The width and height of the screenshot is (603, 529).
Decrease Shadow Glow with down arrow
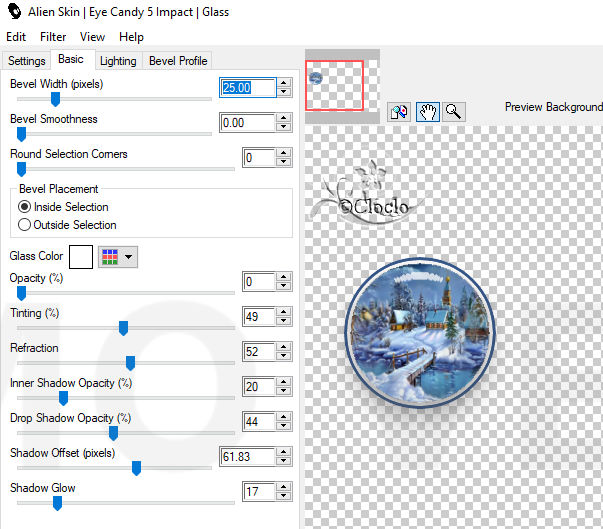coord(284,496)
